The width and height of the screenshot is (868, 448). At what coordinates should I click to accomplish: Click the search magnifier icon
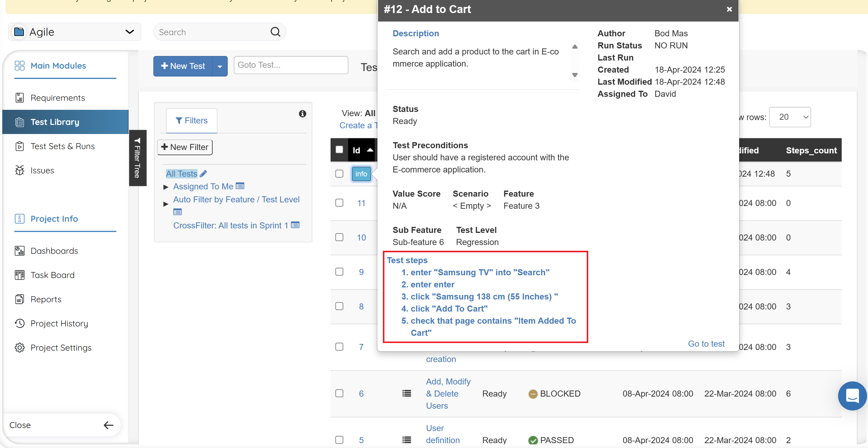tap(275, 32)
